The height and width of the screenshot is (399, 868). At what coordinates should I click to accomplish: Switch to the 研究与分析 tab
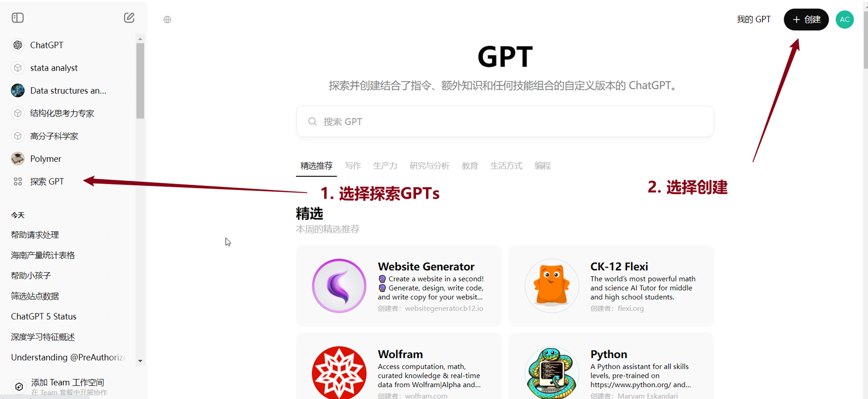(429, 166)
